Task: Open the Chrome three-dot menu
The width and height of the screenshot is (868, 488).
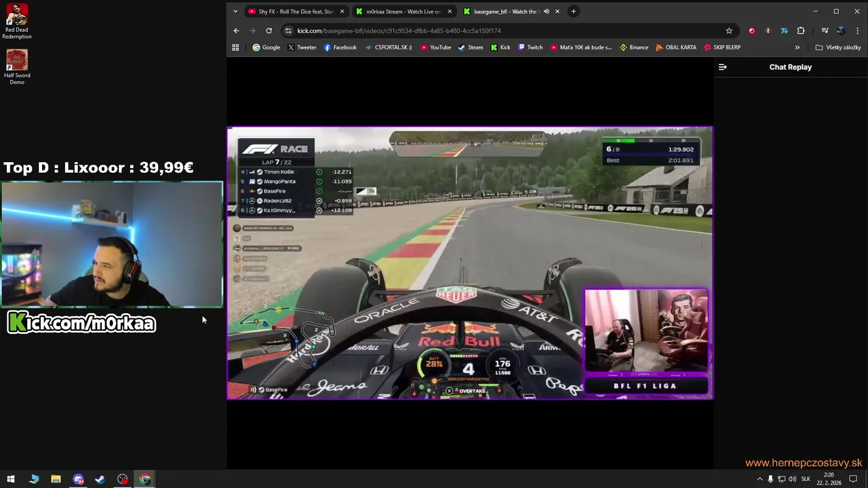Action: (857, 30)
